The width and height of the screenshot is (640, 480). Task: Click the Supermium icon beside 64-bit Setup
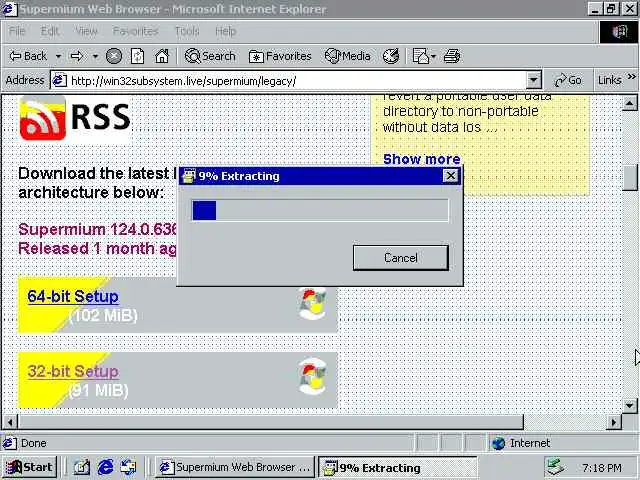click(312, 304)
